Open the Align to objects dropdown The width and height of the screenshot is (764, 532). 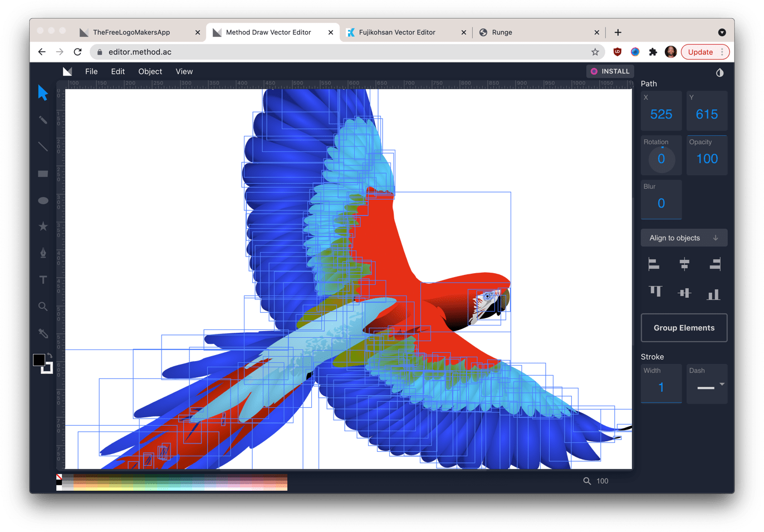coord(684,238)
